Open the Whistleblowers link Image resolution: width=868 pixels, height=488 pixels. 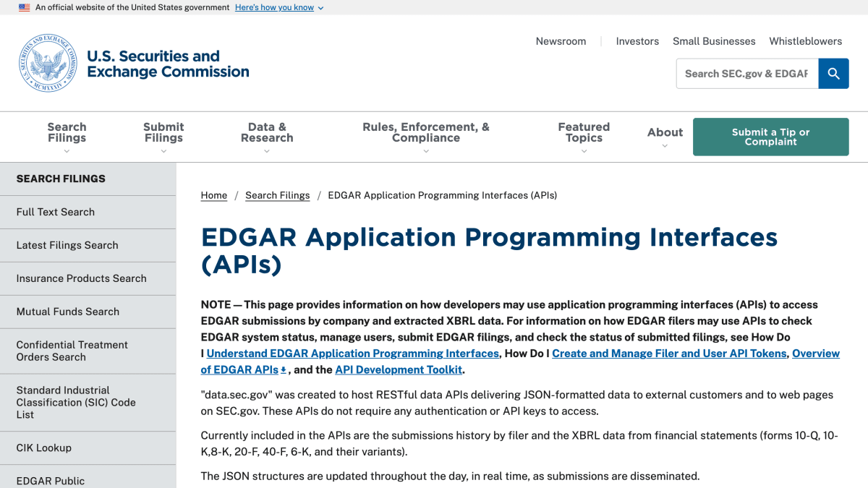pos(805,41)
